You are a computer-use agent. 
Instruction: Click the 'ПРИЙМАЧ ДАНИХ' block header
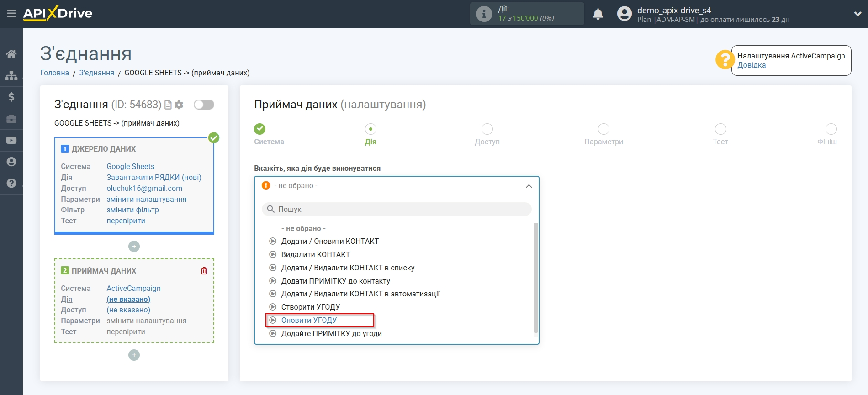[x=104, y=271]
